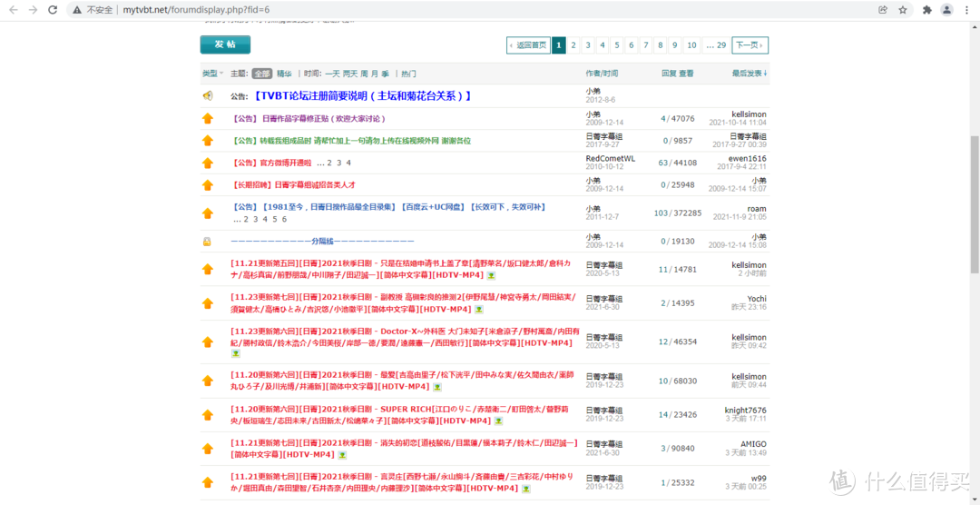Click pin icon of 言灵庄 thread
This screenshot has width=980, height=505.
208,482
